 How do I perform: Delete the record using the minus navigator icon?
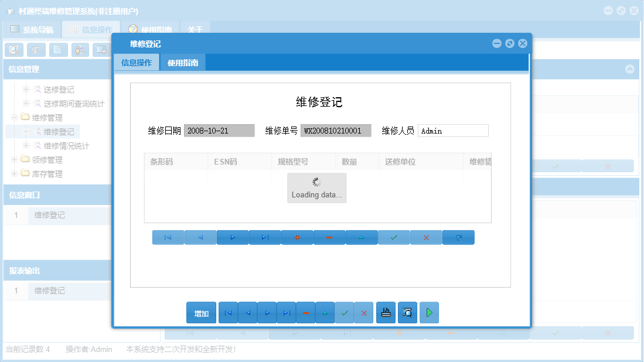coord(328,237)
